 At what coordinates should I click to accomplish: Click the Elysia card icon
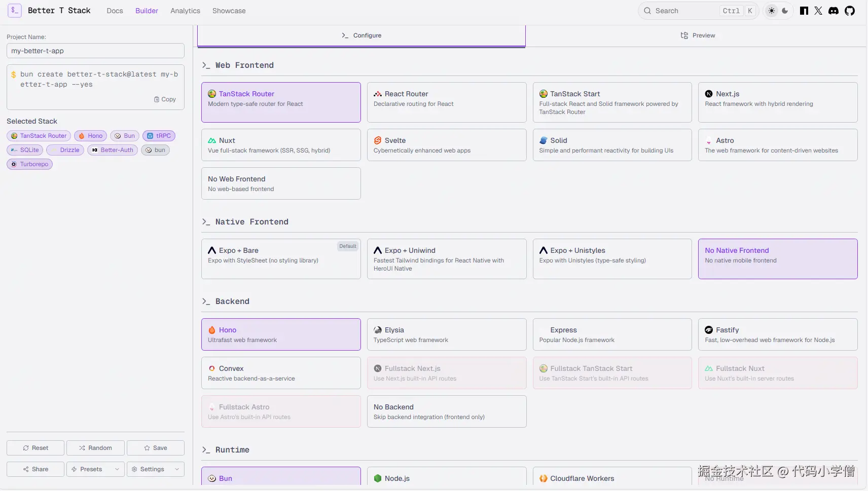pos(378,330)
